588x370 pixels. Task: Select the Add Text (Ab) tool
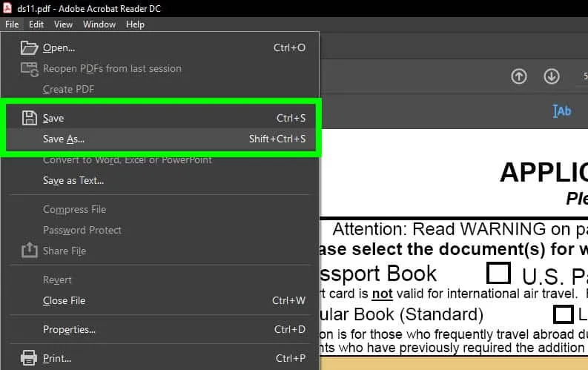(562, 111)
